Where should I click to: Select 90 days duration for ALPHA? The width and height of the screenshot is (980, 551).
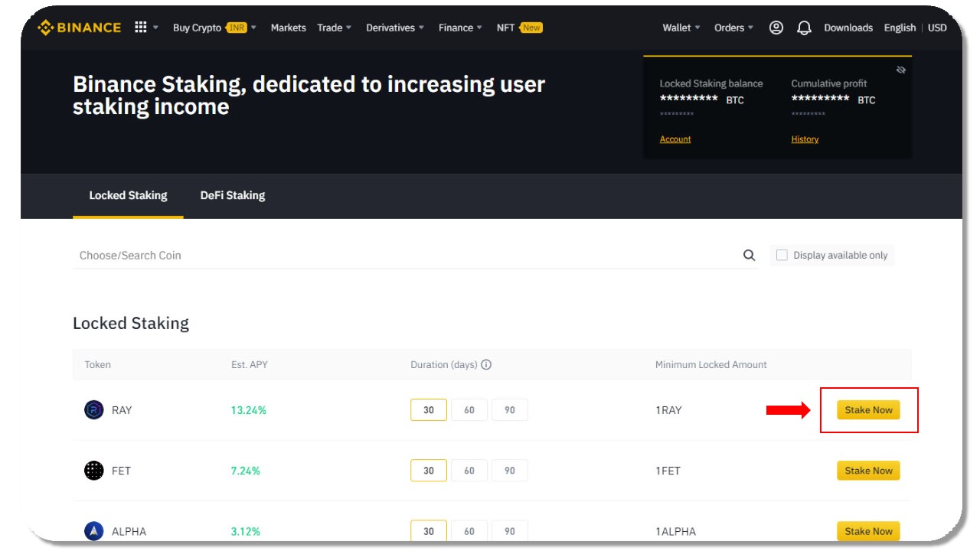(x=510, y=531)
